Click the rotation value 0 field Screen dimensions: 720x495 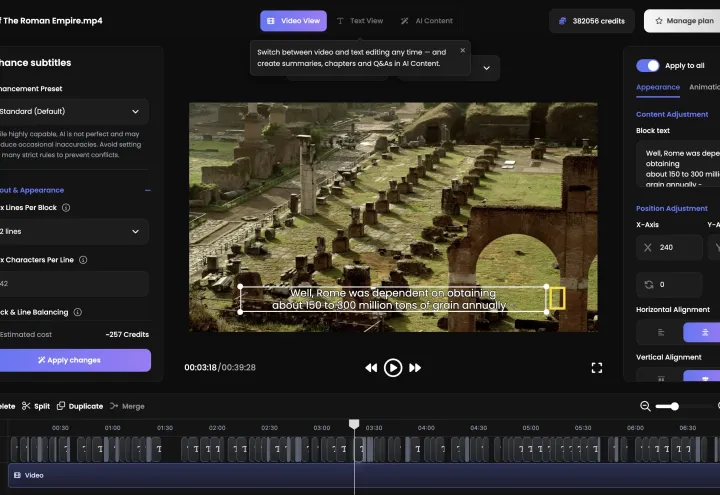point(669,285)
